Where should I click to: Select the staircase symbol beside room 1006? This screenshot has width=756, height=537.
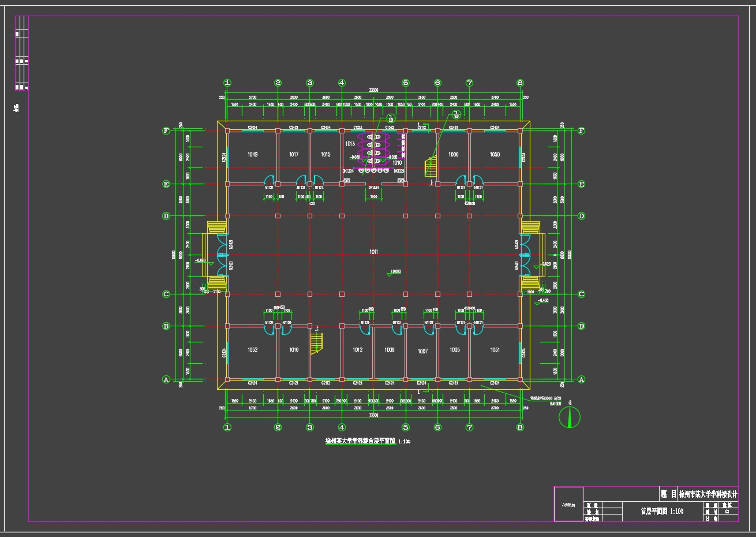[431, 167]
